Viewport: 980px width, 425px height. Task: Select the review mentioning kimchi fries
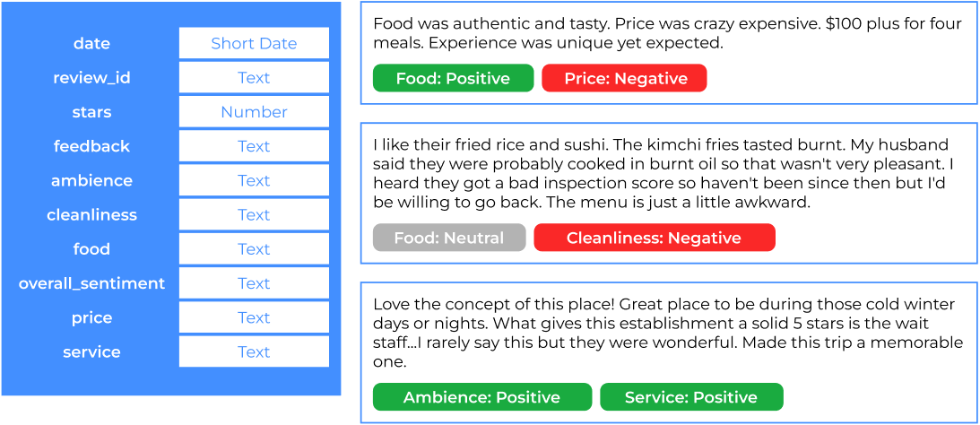(x=667, y=173)
